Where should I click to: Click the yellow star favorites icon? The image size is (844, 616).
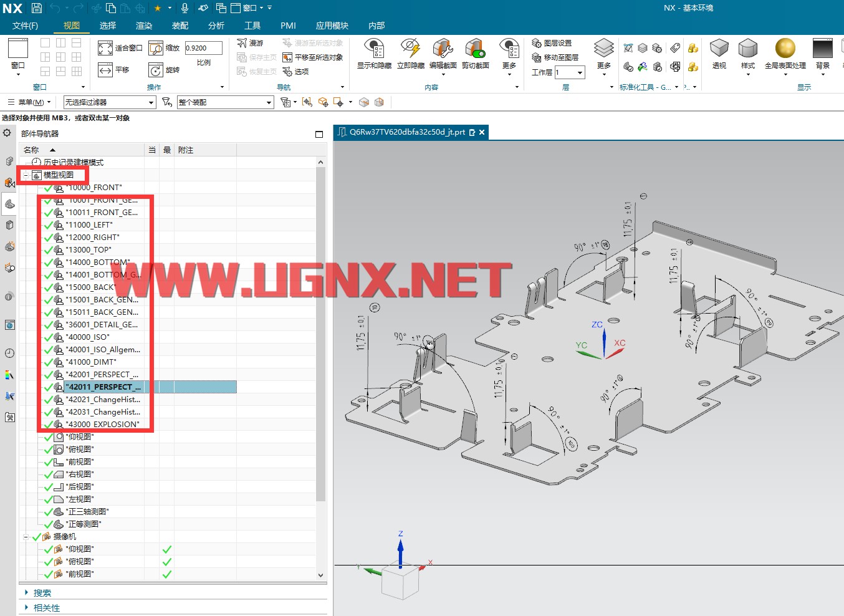(158, 8)
